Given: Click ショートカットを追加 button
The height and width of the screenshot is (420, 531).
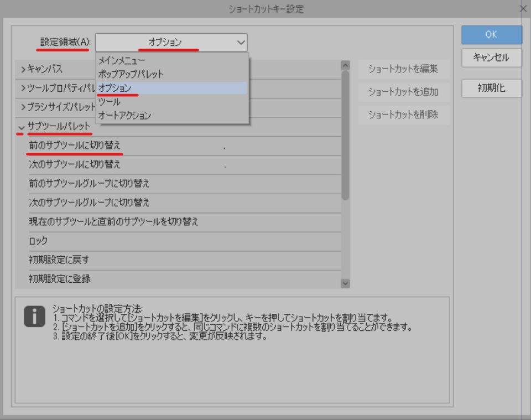Looking at the screenshot, I should (x=403, y=92).
